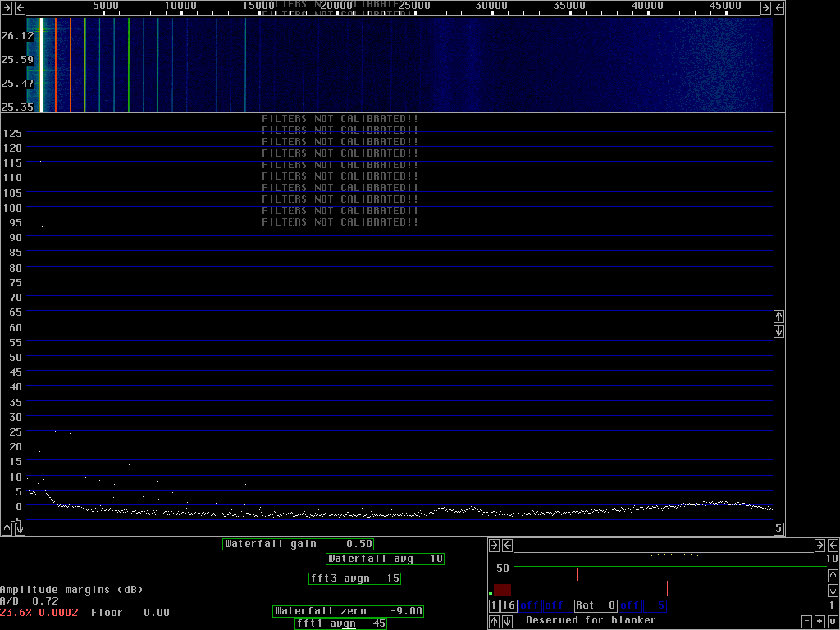
Task: Click 'Amplitude margins (dB)' text
Action: pyautogui.click(x=72, y=590)
